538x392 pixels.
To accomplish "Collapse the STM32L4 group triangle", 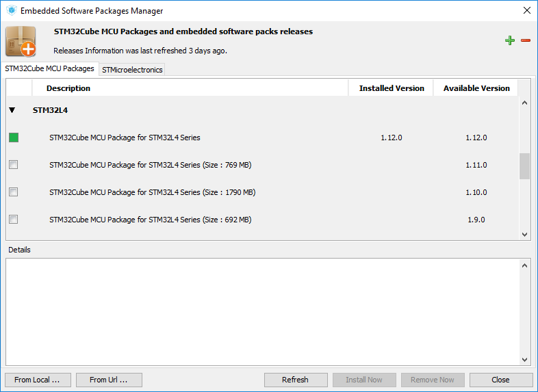I will (x=12, y=110).
